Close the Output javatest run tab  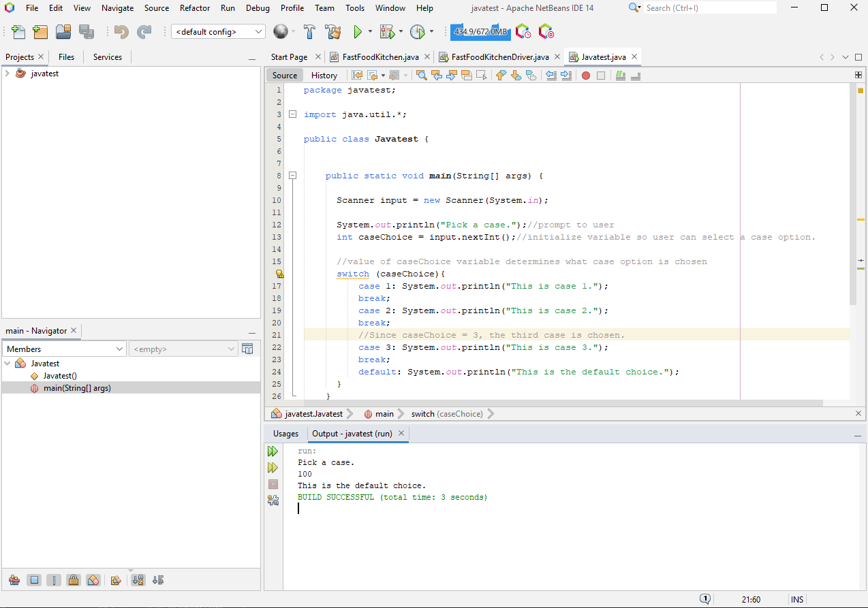(x=401, y=433)
